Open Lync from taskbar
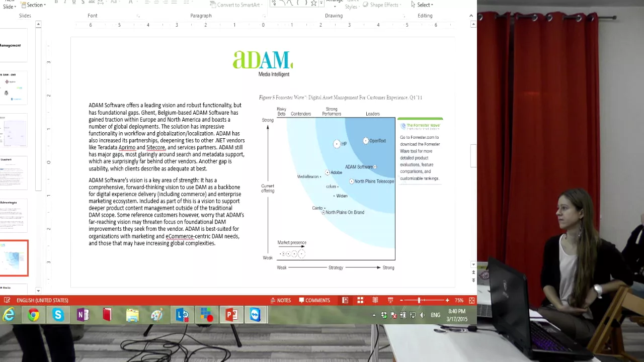Image resolution: width=644 pixels, height=362 pixels. [182, 315]
